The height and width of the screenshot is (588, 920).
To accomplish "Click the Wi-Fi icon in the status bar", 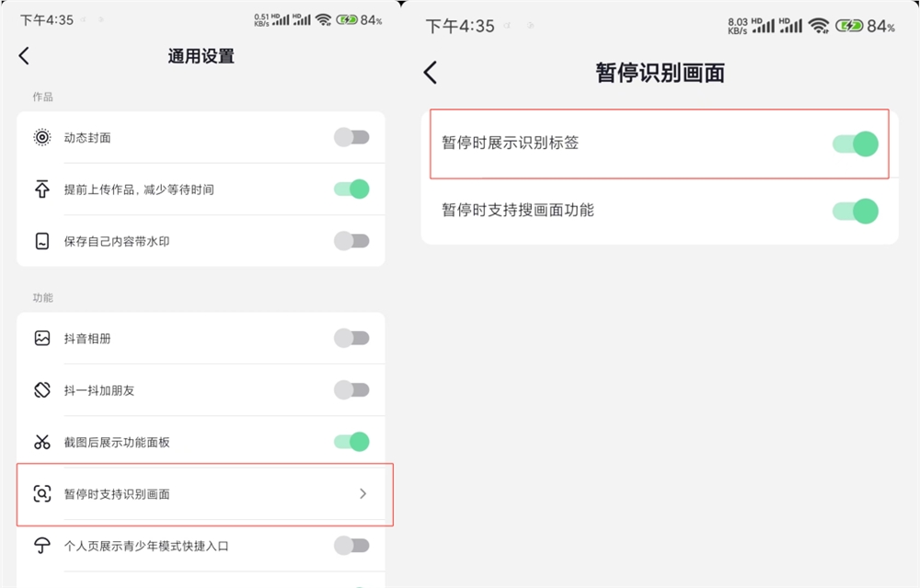I will pos(324,19).
